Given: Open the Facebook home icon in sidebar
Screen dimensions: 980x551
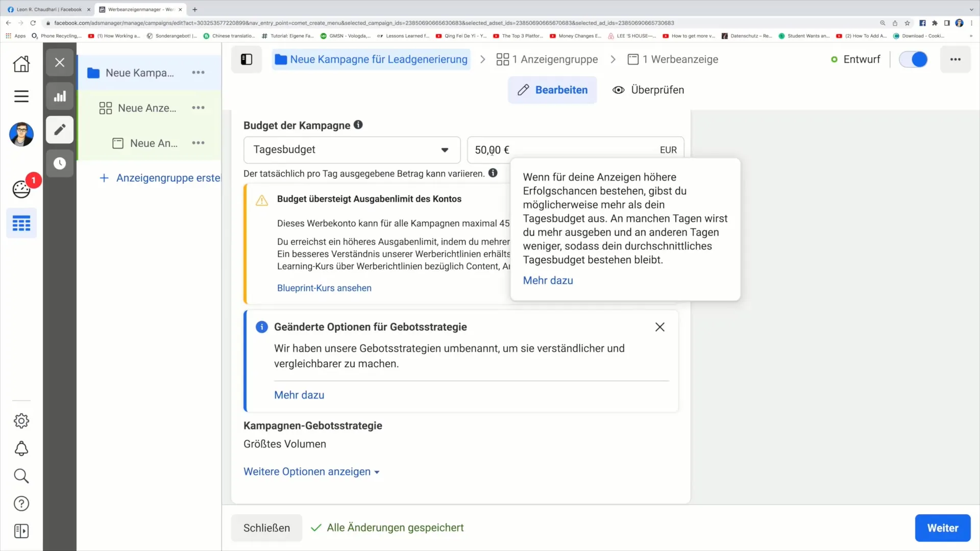Looking at the screenshot, I should click(21, 64).
